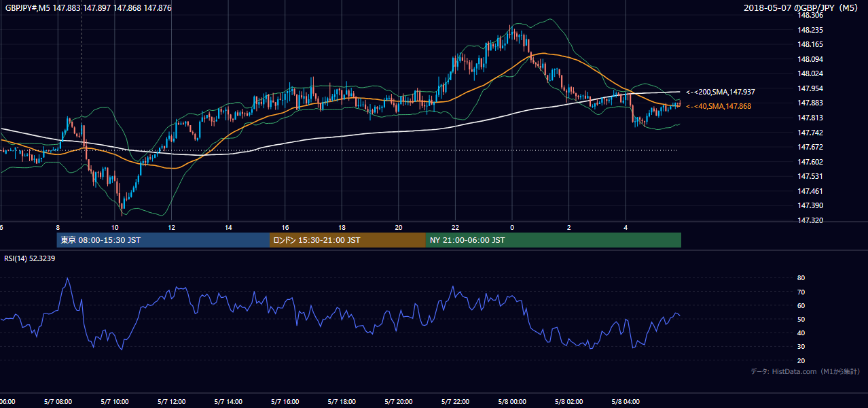
Task: Click hour tick 12 under the candlestick chart
Action: [172, 228]
